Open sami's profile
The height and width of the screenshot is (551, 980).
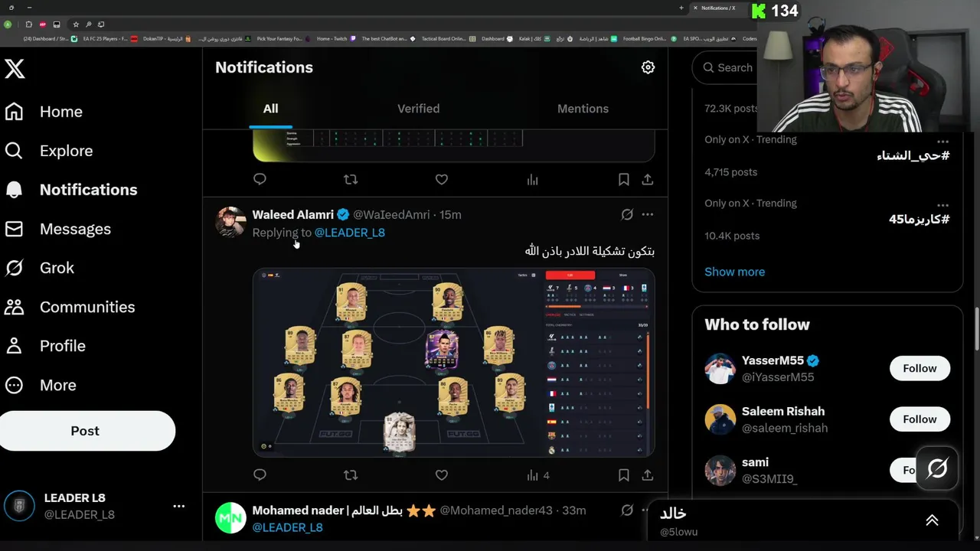pos(755,462)
